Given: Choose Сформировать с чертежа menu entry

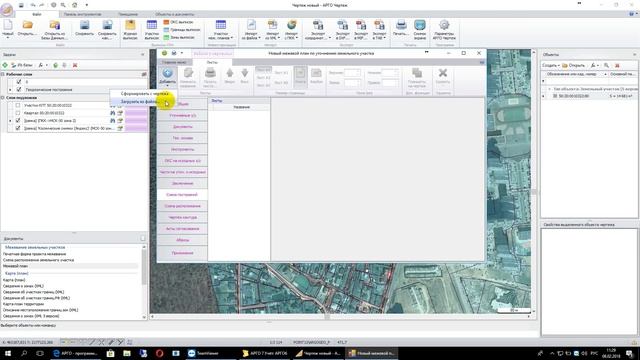Looking at the screenshot, I should point(144,93).
